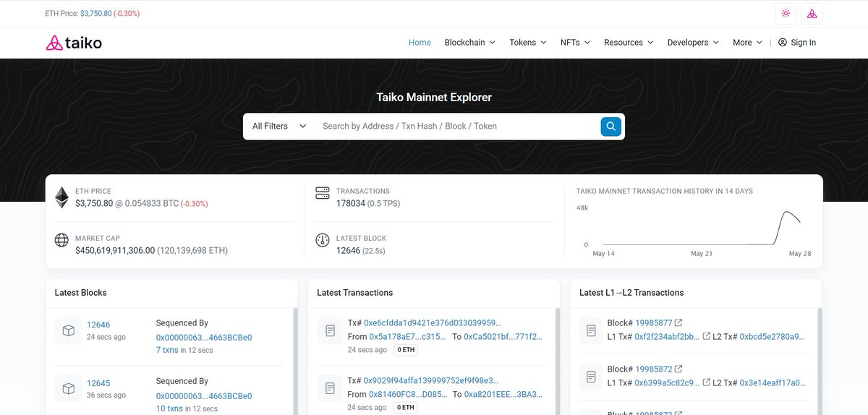Expand the NFTs menu
Viewport: 868px width, 415px height.
click(x=575, y=43)
